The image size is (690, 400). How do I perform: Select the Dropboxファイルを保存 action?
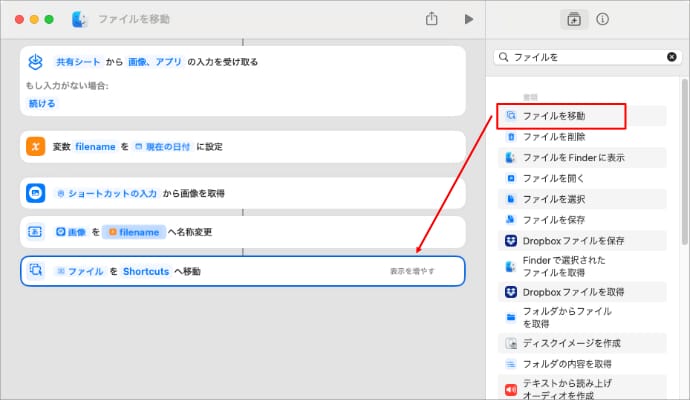click(x=573, y=240)
